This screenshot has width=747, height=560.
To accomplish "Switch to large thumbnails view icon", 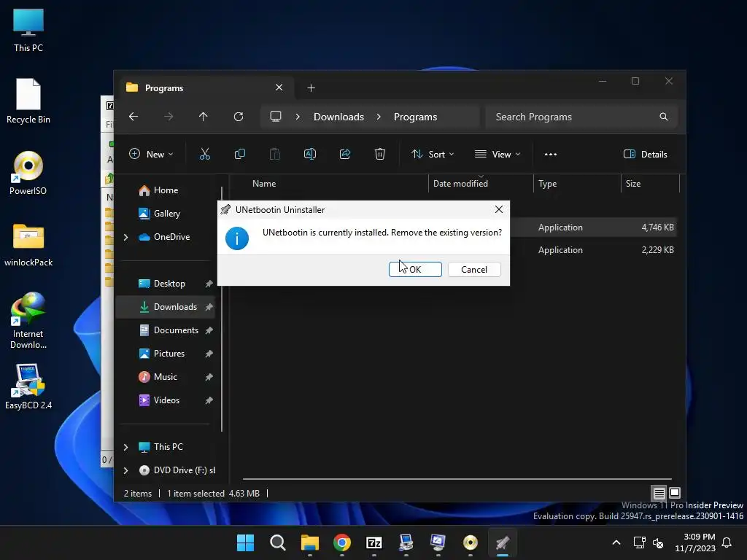I will pos(675,494).
